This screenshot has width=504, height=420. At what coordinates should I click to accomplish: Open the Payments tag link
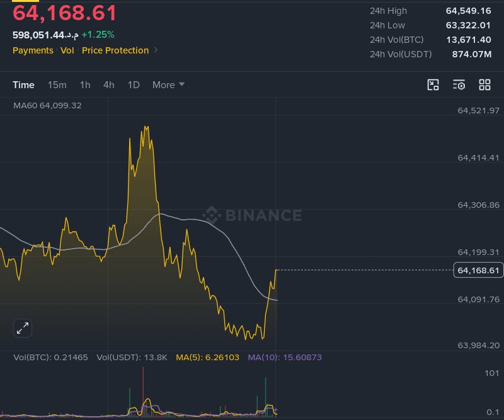tap(33, 50)
